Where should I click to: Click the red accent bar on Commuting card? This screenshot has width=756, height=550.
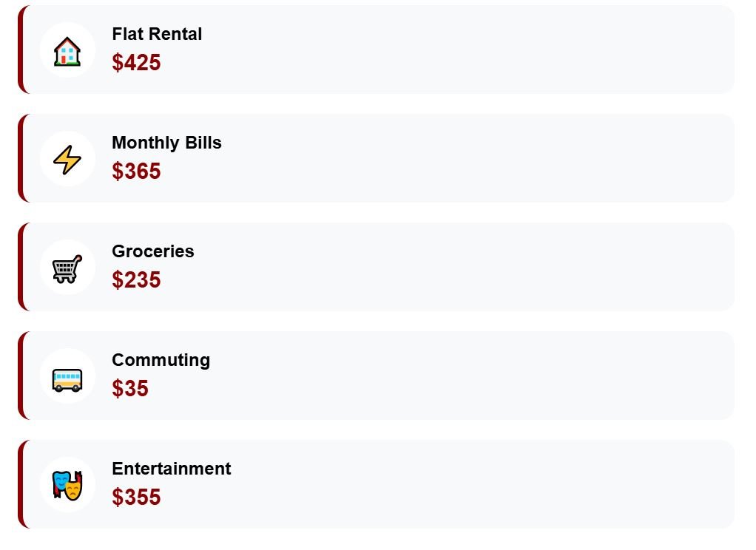(x=21, y=376)
